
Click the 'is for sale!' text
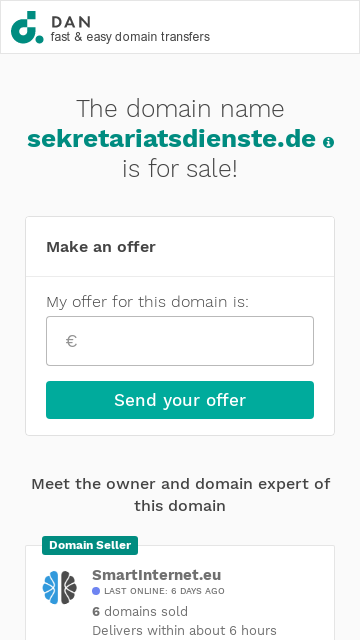pyautogui.click(x=180, y=169)
